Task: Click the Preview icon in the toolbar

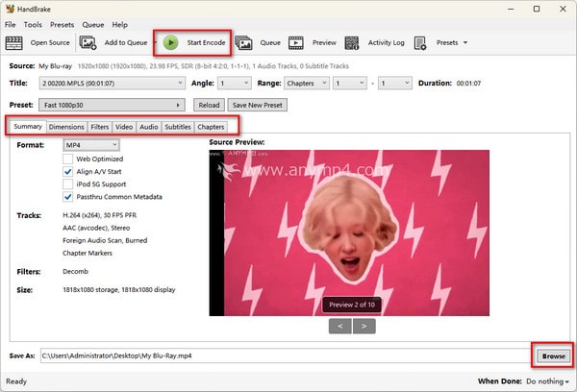Action: point(296,42)
